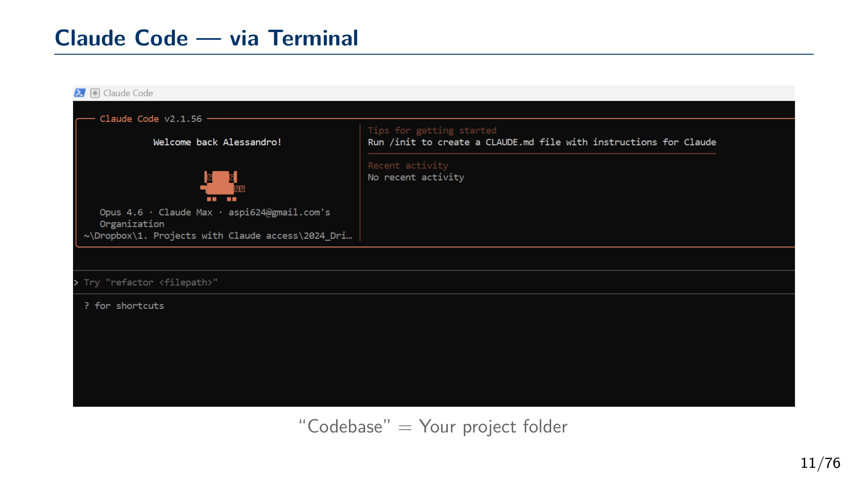Click the 'Recent activity' heading
This screenshot has width=868, height=488.
click(408, 165)
